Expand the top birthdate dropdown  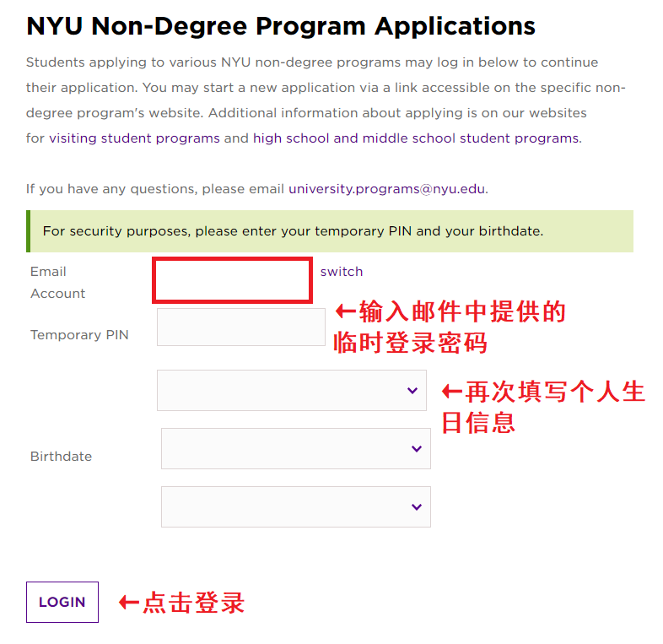click(x=291, y=390)
